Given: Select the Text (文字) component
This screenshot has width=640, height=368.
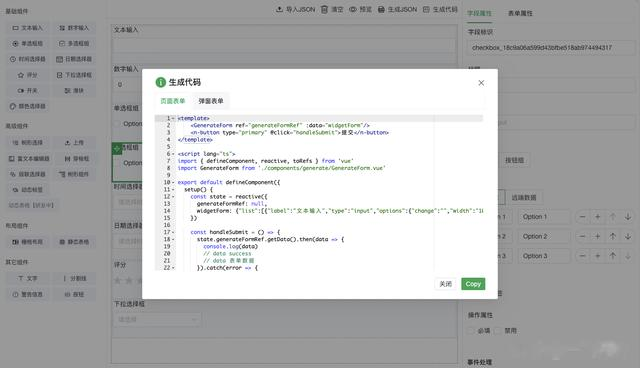Looking at the screenshot, I should point(27,278).
